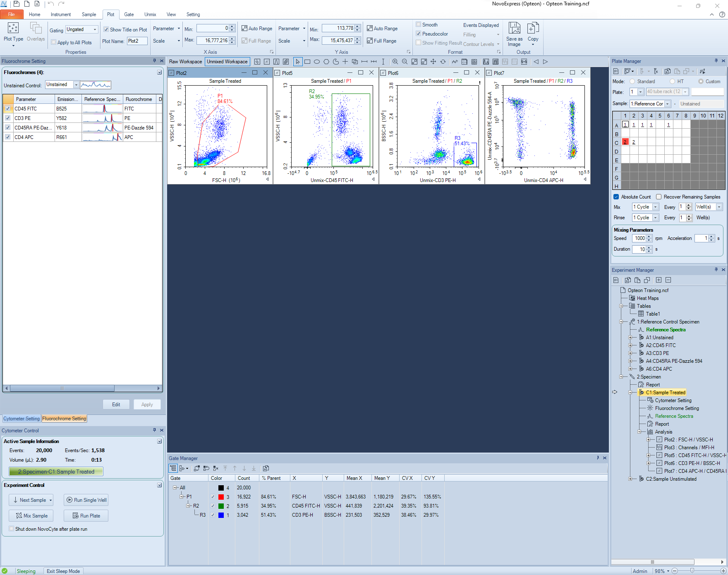The height and width of the screenshot is (575, 728).
Task: Select the Quadrant gate tool
Action: 345,61
